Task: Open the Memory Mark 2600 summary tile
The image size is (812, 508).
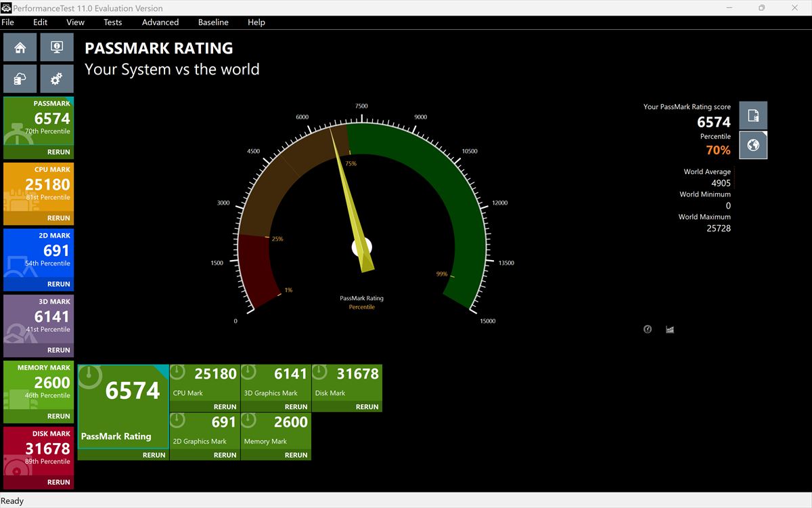Action: (x=275, y=431)
